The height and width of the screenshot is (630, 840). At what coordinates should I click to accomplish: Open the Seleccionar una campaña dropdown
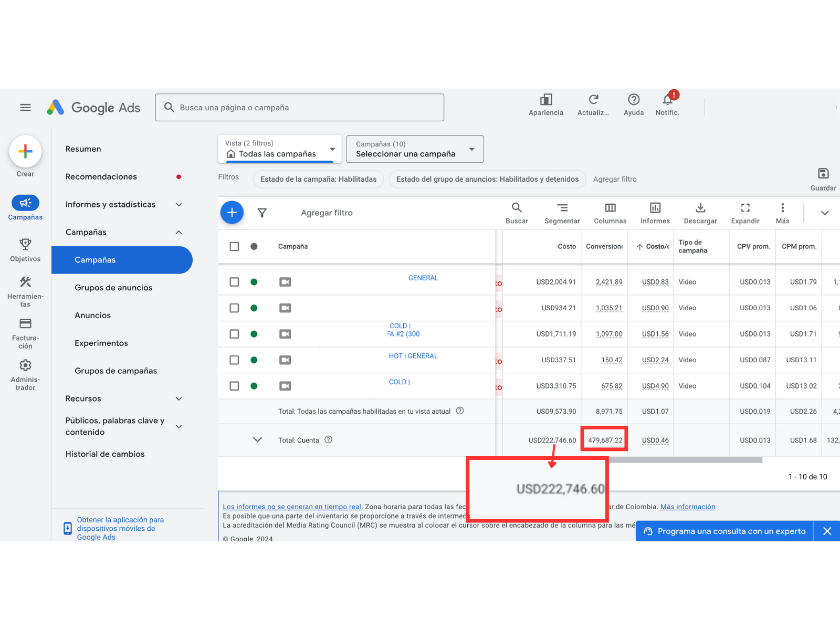click(415, 149)
